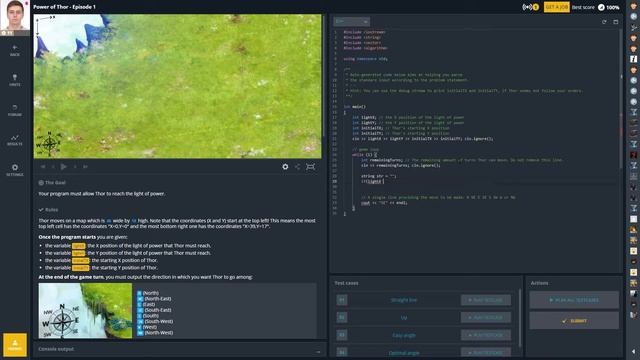Click the Power of Thor - Episode 1 title

point(64,7)
